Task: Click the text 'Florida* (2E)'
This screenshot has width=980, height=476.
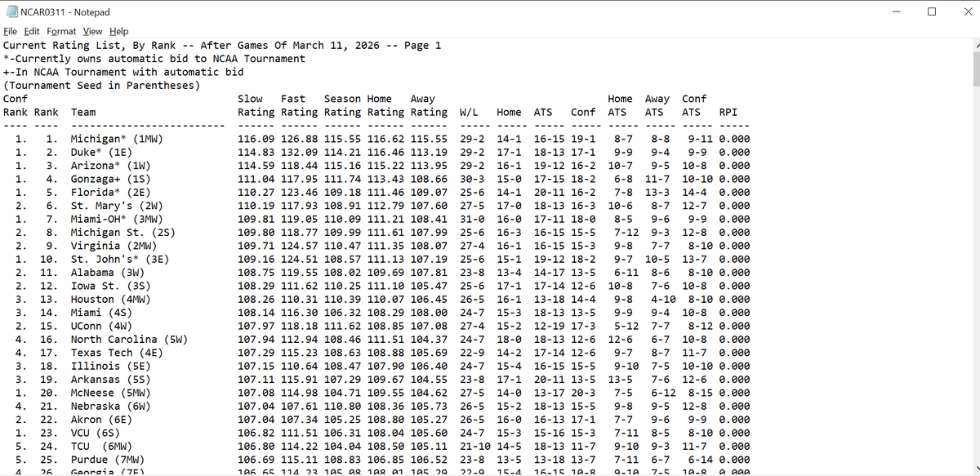Action: [x=111, y=193]
